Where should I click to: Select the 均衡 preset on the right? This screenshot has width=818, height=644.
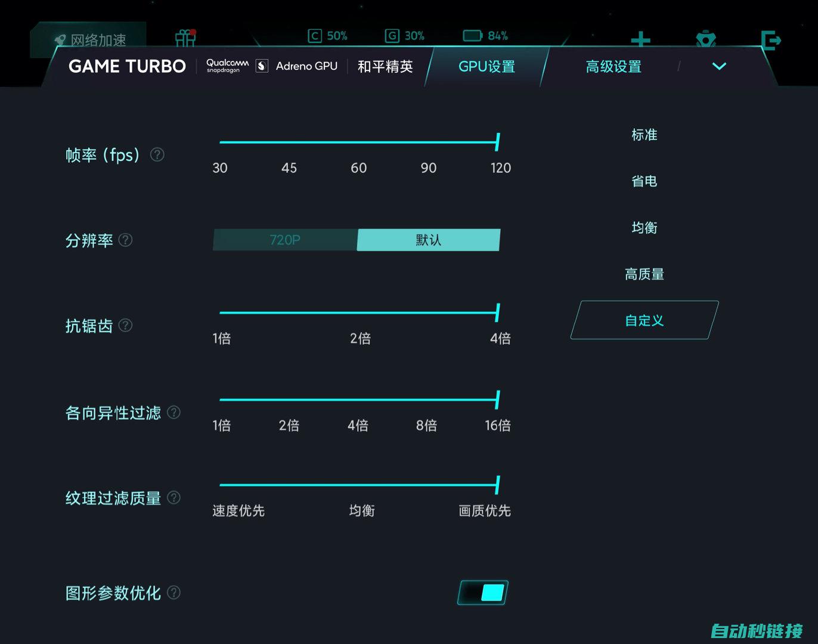pos(645,228)
